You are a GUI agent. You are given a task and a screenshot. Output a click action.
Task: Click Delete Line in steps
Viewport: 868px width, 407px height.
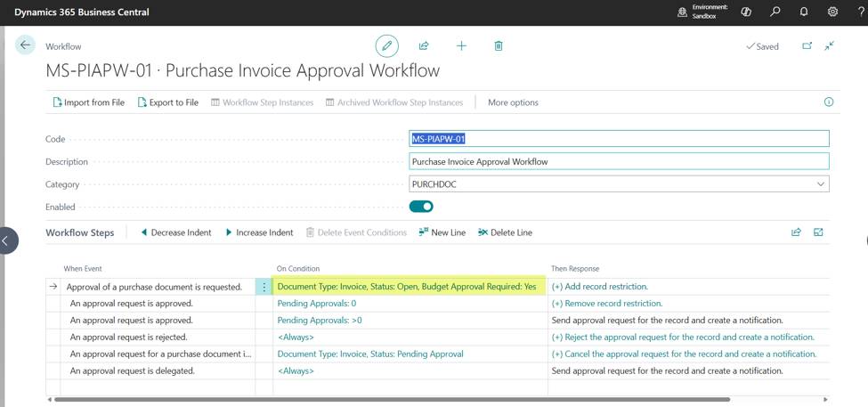point(505,232)
